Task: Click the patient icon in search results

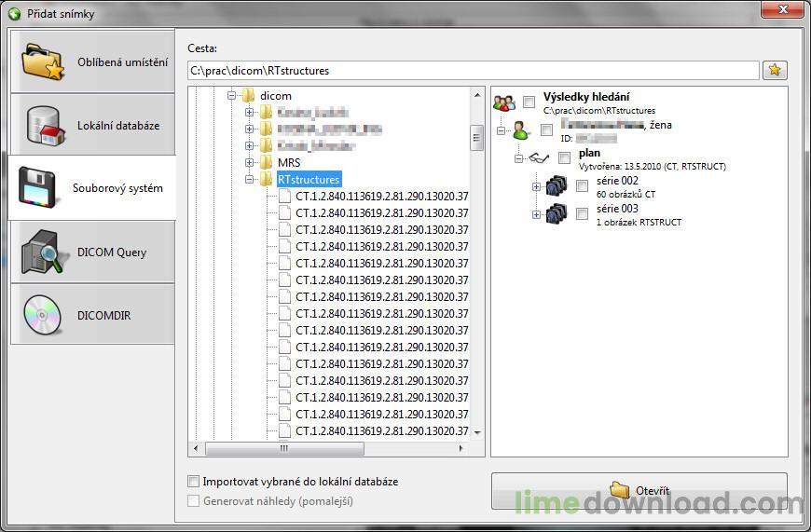Action: [x=521, y=130]
